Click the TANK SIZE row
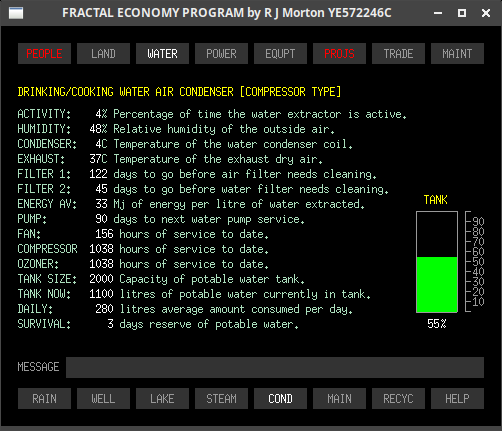This screenshot has height=431, width=502. (x=161, y=279)
